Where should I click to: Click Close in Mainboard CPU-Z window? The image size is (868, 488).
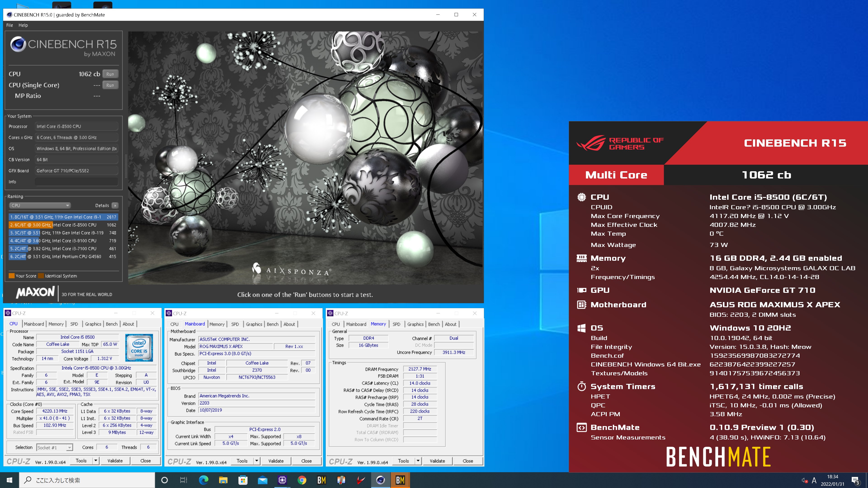pyautogui.click(x=306, y=461)
